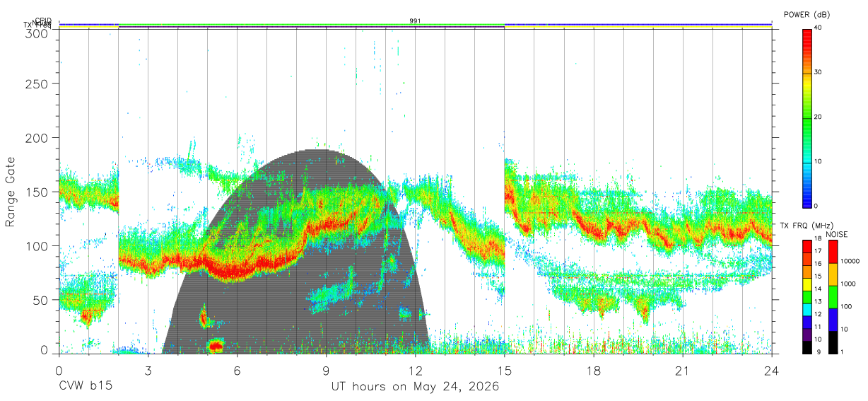Click the 10000 label on the NOISE scale
Image resolution: width=868 pixels, height=401 pixels.
coord(851,261)
